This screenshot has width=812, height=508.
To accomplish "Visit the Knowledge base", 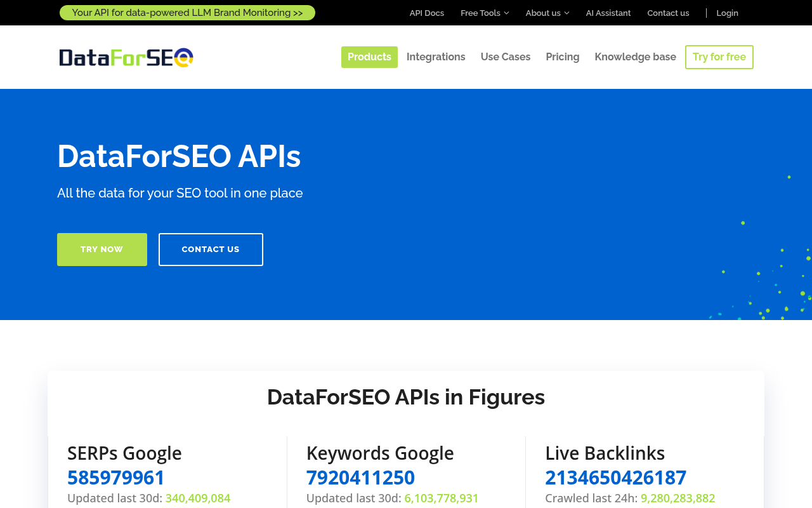I will (635, 56).
